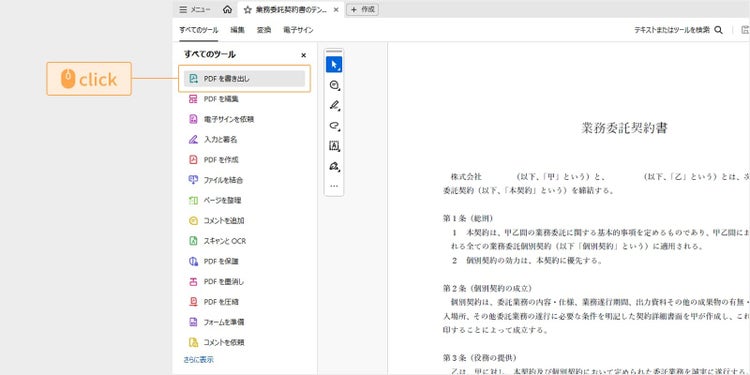Click the PDF を圧縮 icon
The height and width of the screenshot is (375, 750).
click(x=193, y=302)
